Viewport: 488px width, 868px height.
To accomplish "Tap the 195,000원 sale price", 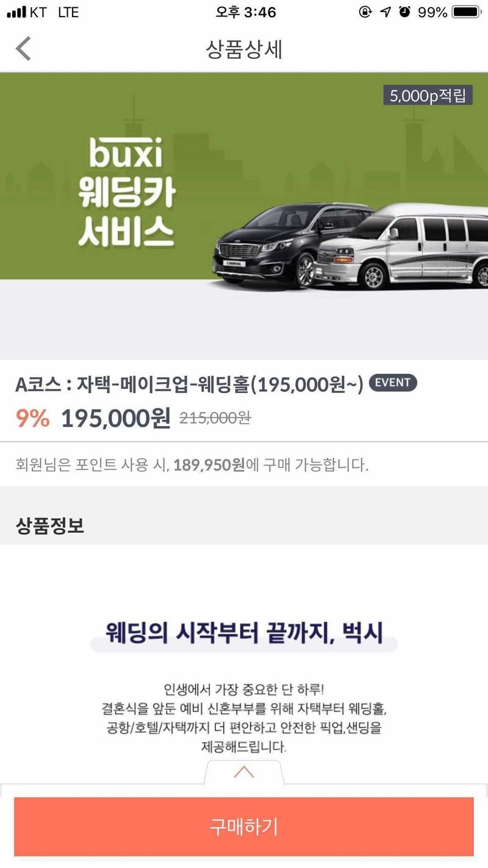I will pyautogui.click(x=115, y=418).
